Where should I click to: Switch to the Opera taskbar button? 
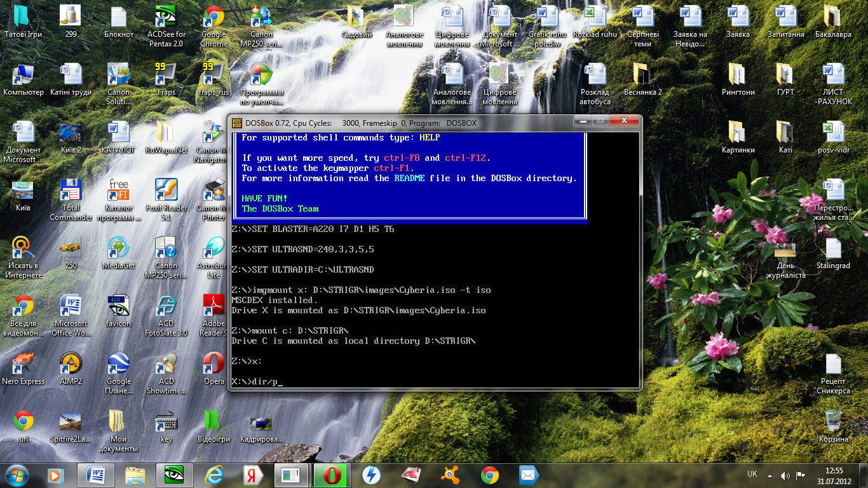(x=332, y=475)
